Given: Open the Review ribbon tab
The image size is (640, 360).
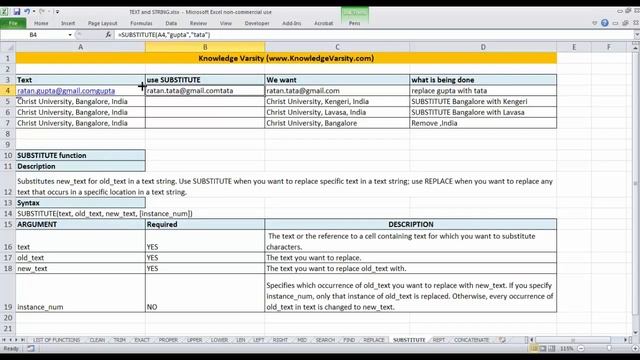Looking at the screenshot, I should (198, 23).
